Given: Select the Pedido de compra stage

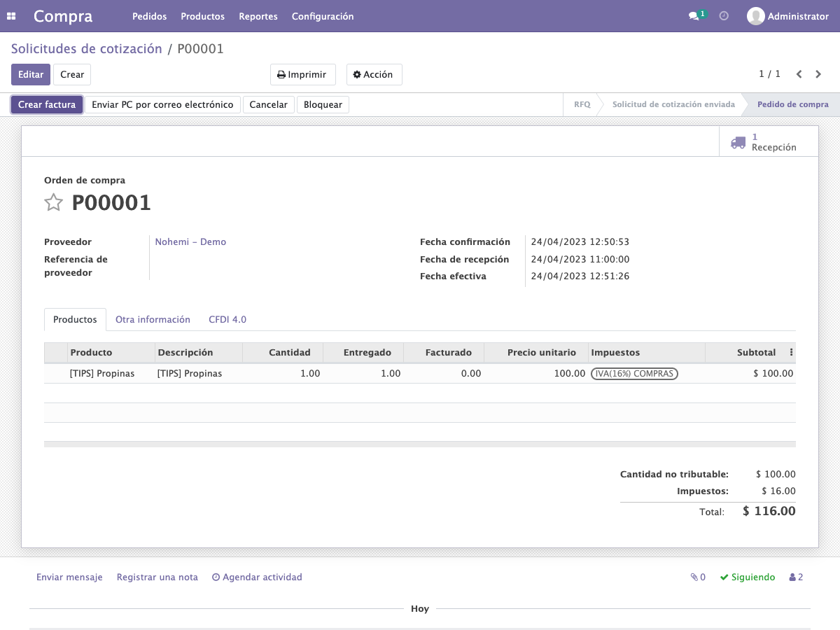Looking at the screenshot, I should [x=792, y=105].
